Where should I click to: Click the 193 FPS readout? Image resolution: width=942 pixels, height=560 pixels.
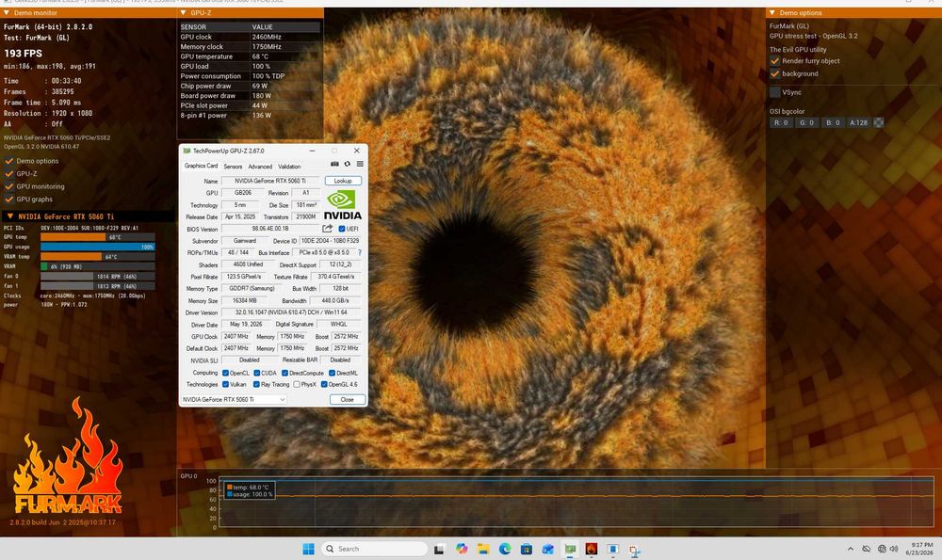pyautogui.click(x=24, y=54)
